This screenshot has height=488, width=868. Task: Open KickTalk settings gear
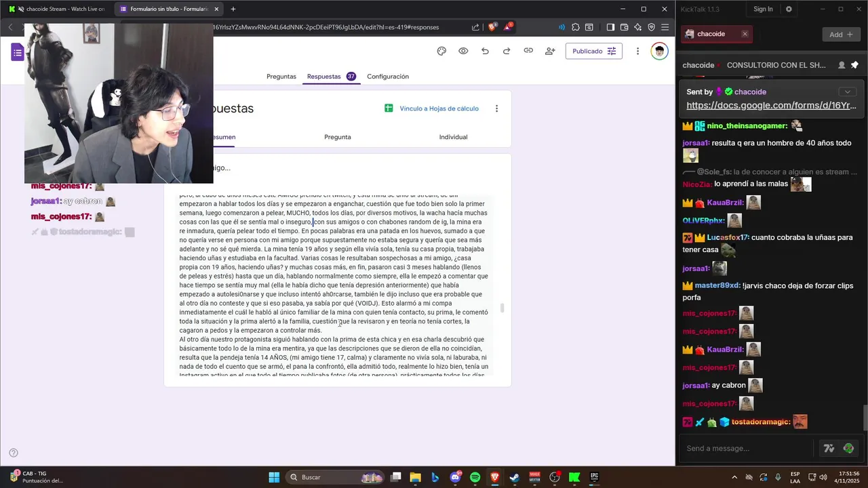pyautogui.click(x=789, y=9)
